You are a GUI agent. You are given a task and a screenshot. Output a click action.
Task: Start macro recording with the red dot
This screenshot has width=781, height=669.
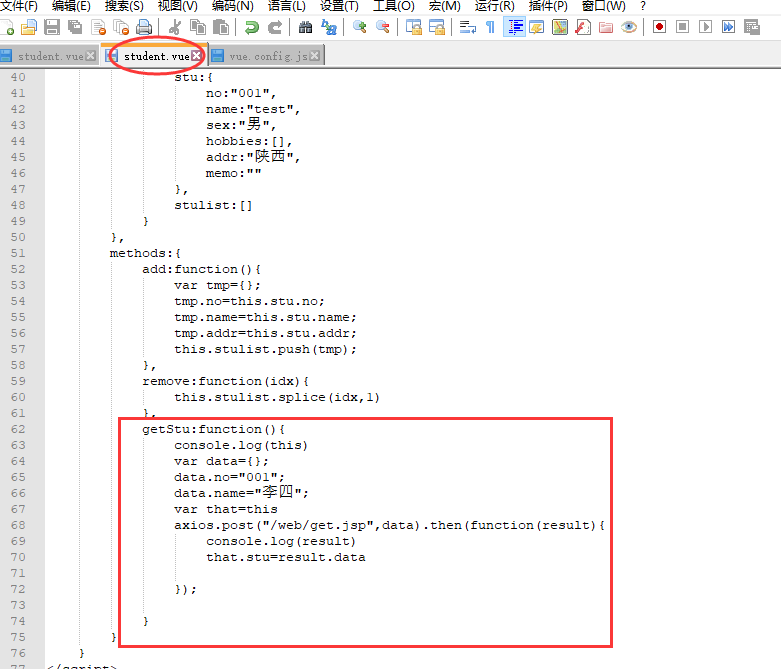(x=659, y=27)
